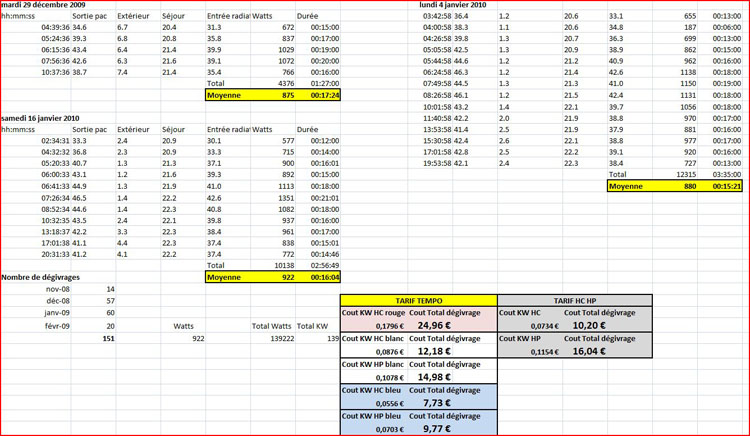Select the Moyenne 00:15:21 duration cell
This screenshot has width=750, height=436.
[719, 185]
